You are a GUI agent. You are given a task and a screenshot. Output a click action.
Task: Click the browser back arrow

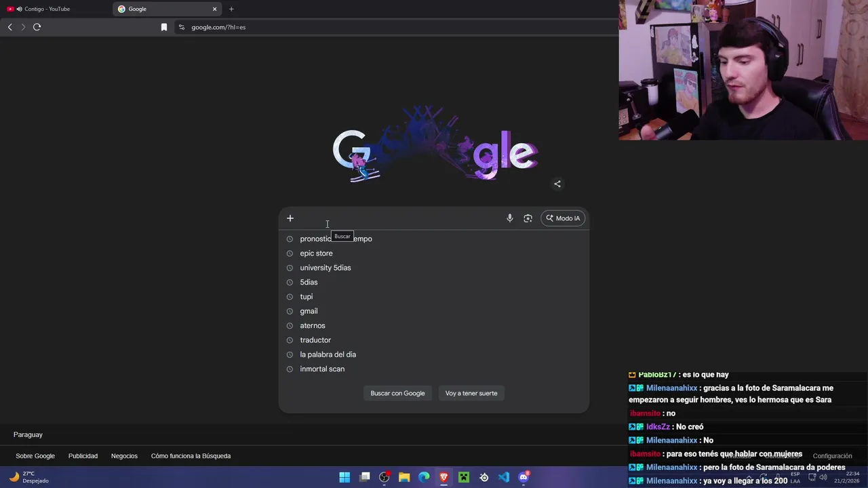pos(9,27)
